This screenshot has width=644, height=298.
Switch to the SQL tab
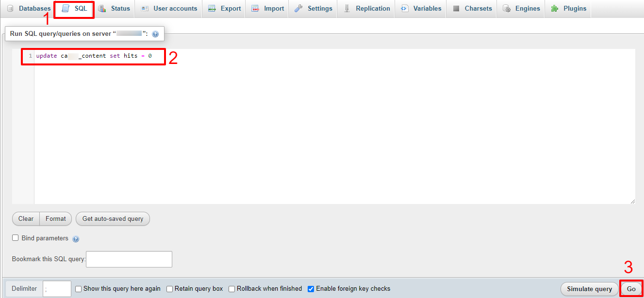pyautogui.click(x=74, y=9)
